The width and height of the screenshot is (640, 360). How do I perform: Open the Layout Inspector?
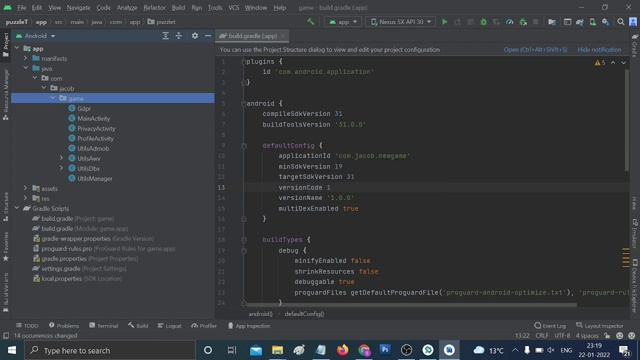point(600,326)
